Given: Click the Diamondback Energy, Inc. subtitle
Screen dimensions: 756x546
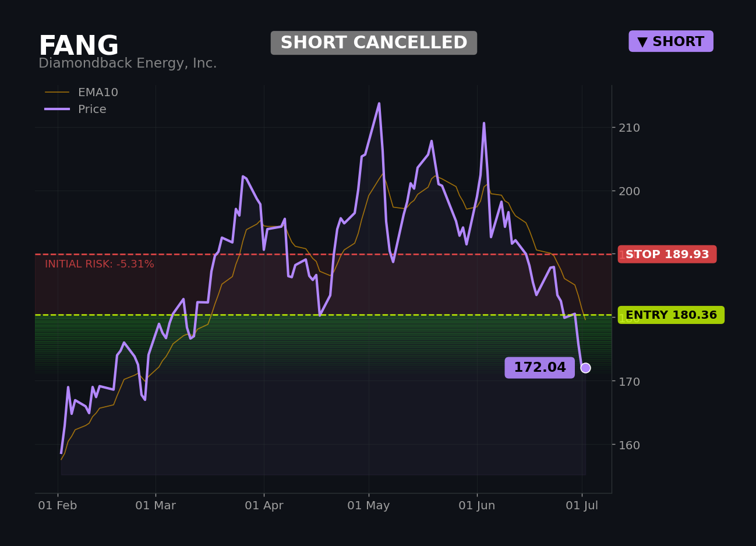Looking at the screenshot, I should click(x=128, y=64).
